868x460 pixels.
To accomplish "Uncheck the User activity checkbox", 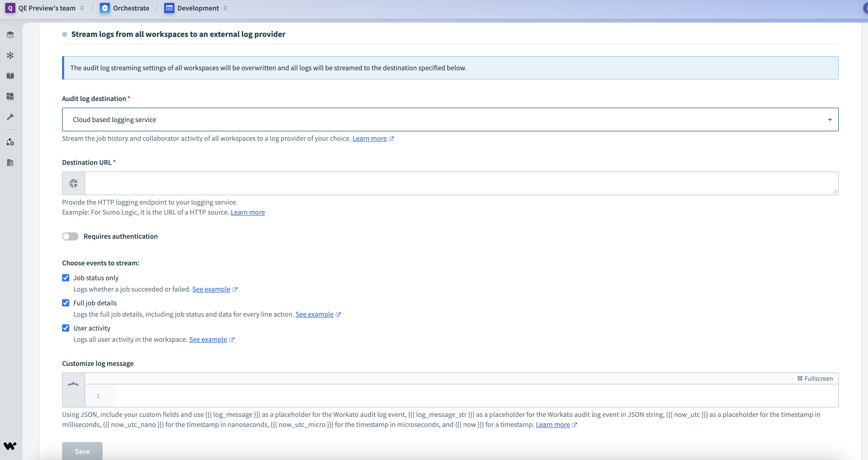I will coord(66,328).
